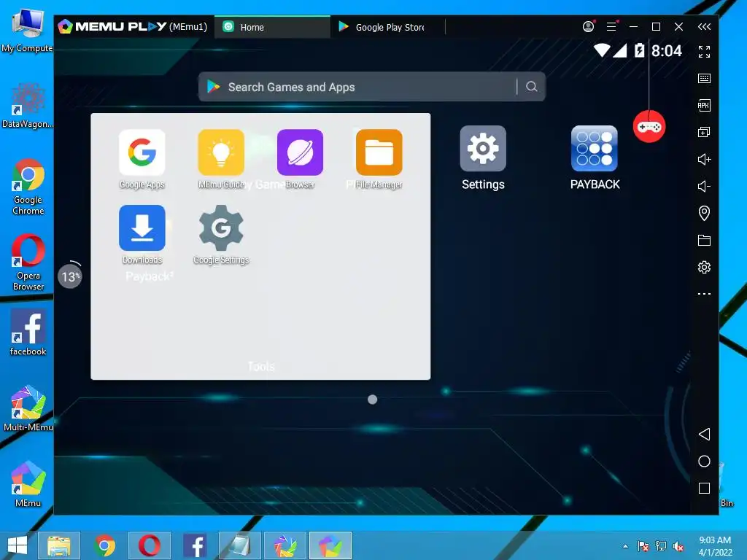Click the network tray icon
The height and width of the screenshot is (560, 747).
[661, 546]
